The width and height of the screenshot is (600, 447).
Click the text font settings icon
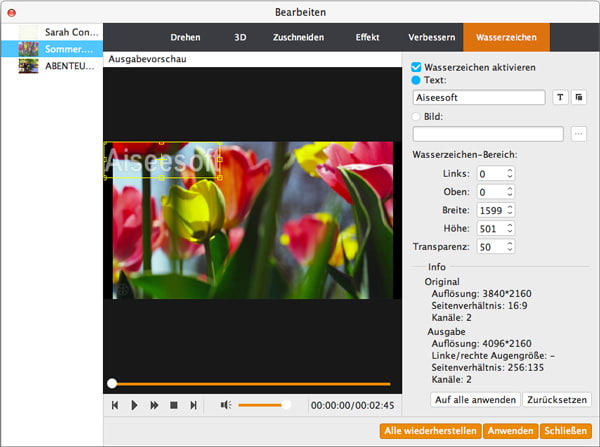pyautogui.click(x=560, y=97)
